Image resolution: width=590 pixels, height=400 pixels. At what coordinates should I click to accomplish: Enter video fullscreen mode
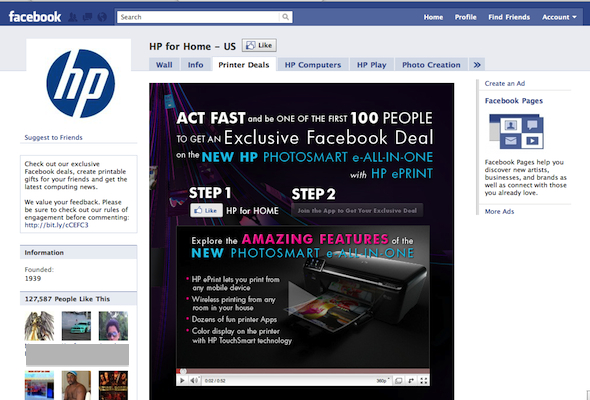coord(424,381)
